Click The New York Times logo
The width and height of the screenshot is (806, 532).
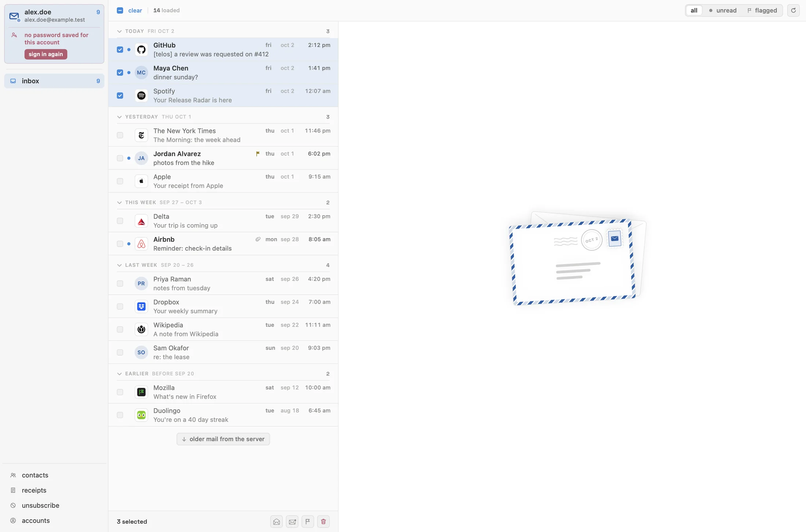coord(141,135)
